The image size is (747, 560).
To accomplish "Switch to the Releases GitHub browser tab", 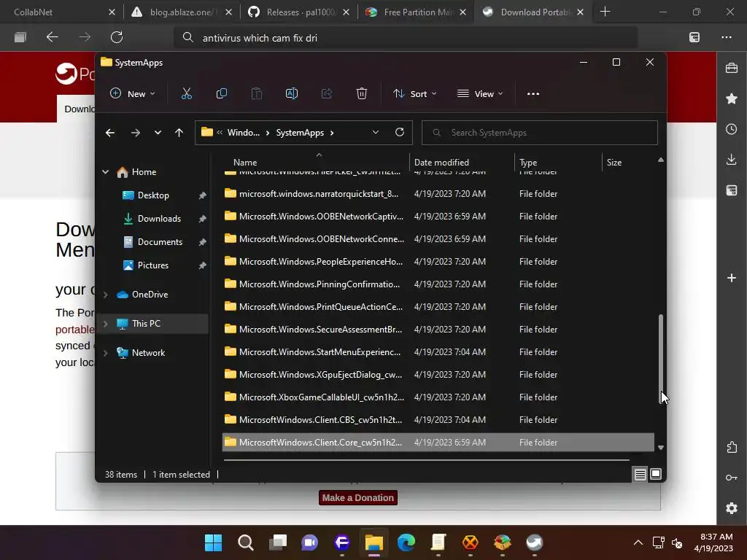I will pos(300,12).
